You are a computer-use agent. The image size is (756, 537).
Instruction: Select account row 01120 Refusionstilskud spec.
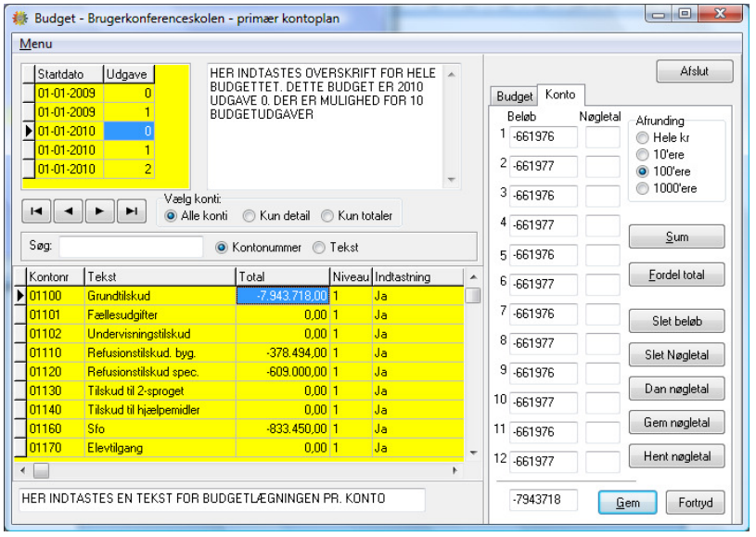point(239,372)
